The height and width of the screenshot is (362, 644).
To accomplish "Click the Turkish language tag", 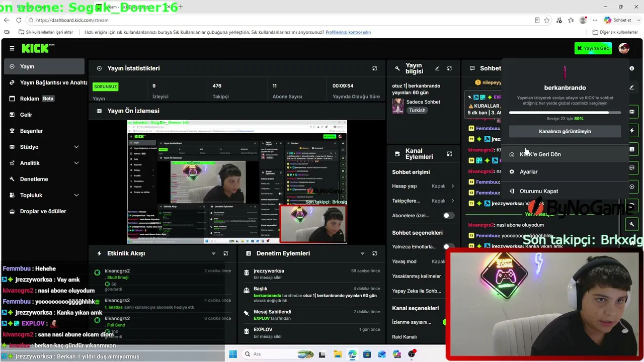I will tap(417, 110).
